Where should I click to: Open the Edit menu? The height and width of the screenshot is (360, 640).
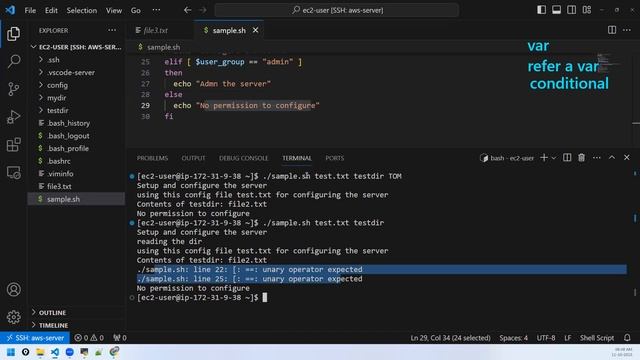pyautogui.click(x=51, y=11)
